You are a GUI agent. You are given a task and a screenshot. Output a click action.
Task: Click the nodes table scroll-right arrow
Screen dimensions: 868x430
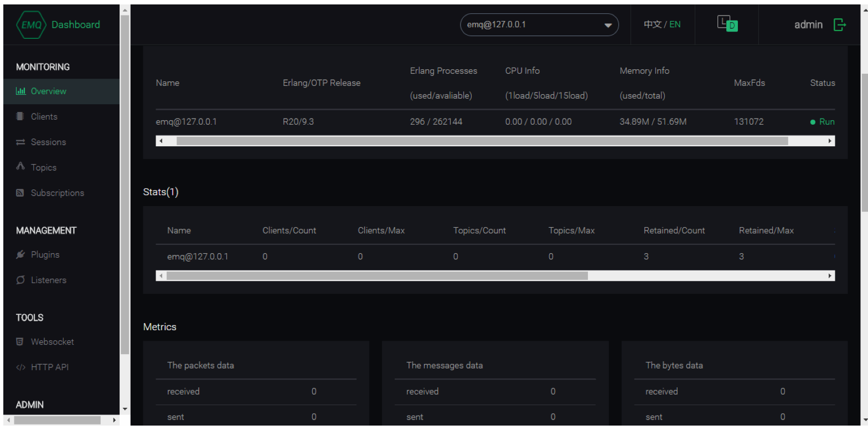[830, 141]
